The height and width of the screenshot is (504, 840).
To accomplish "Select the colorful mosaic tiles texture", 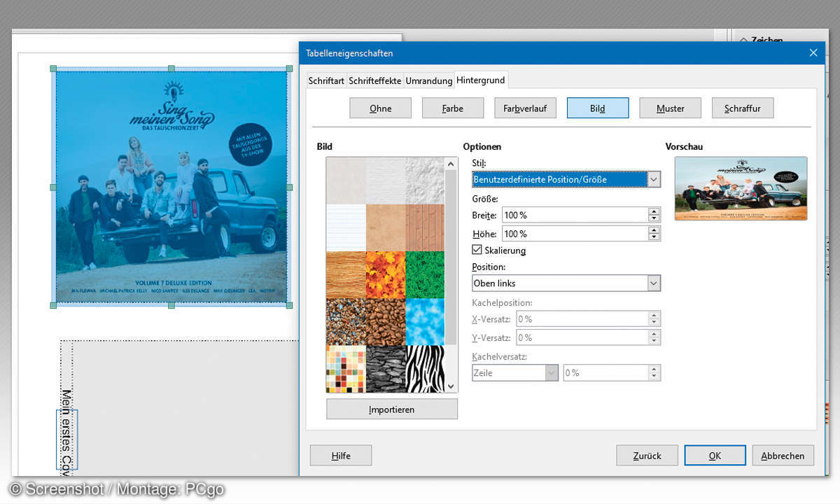I will pos(346,368).
